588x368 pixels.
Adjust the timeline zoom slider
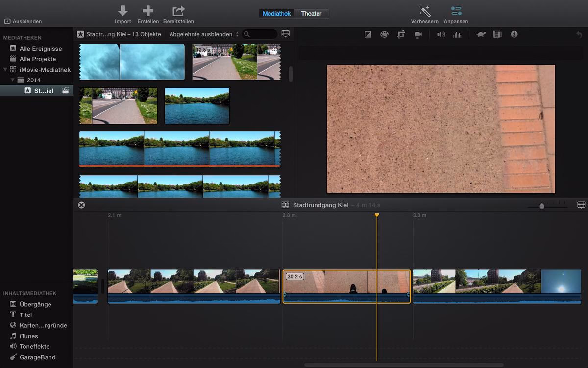click(x=541, y=206)
